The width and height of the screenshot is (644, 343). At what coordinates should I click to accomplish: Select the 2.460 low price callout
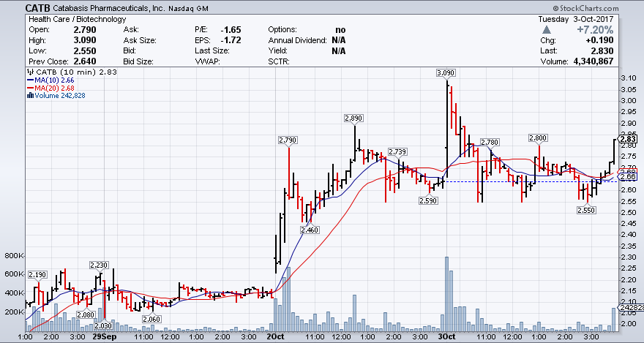(310, 230)
